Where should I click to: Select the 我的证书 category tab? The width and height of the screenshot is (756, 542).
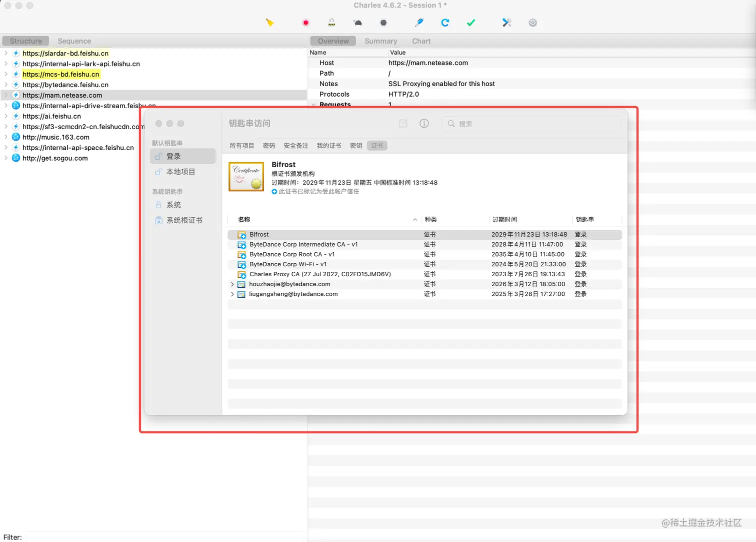point(329,146)
